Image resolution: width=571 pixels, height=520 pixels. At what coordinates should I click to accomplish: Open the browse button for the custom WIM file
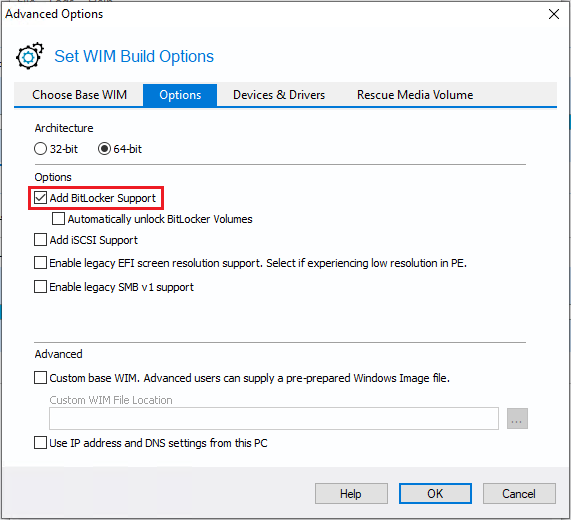517,418
